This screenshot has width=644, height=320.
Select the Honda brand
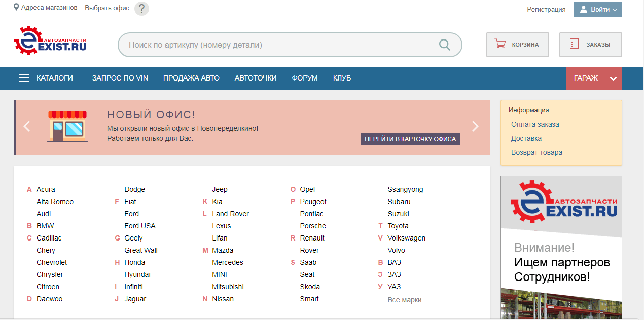click(x=135, y=262)
